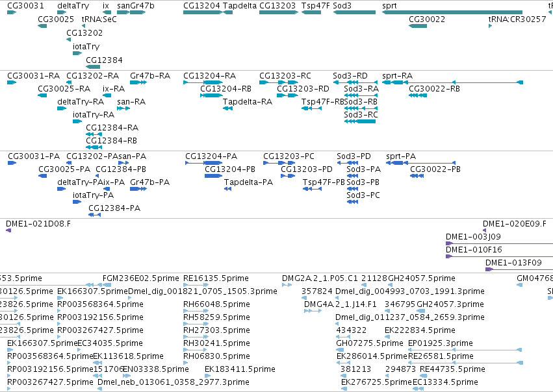Click the CG12384-RB transcript glyph
This screenshot has width=553, height=392.
point(94,147)
